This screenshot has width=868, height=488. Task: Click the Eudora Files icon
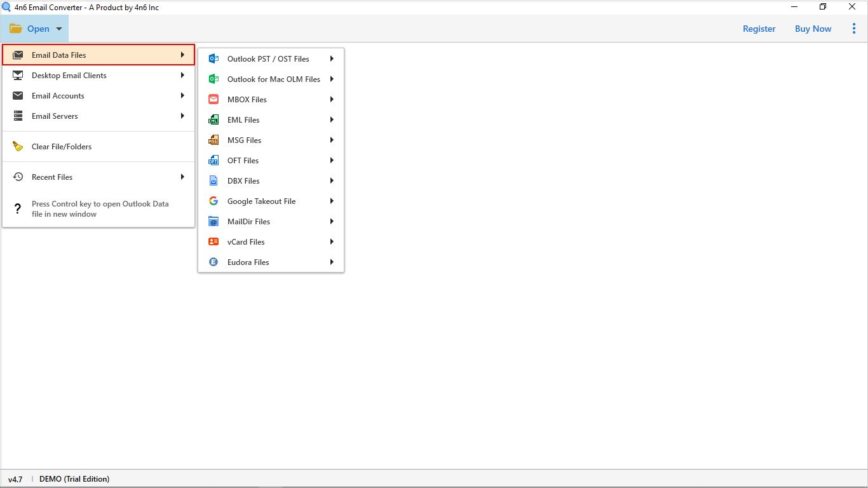coord(214,262)
